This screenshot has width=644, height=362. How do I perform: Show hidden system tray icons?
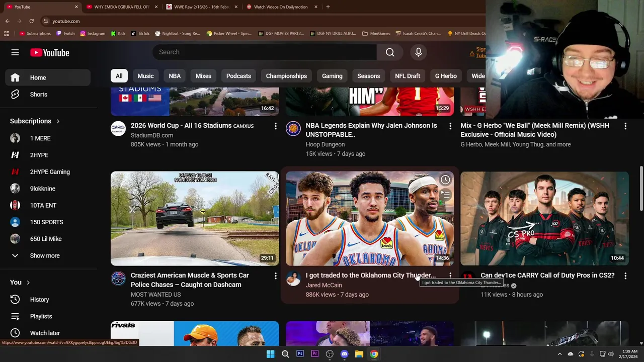(x=559, y=354)
